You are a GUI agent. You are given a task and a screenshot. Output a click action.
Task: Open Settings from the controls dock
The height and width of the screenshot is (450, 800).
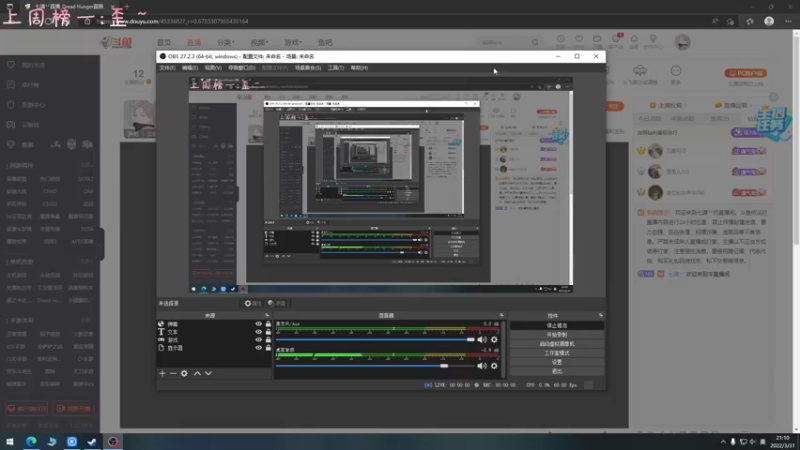point(557,362)
